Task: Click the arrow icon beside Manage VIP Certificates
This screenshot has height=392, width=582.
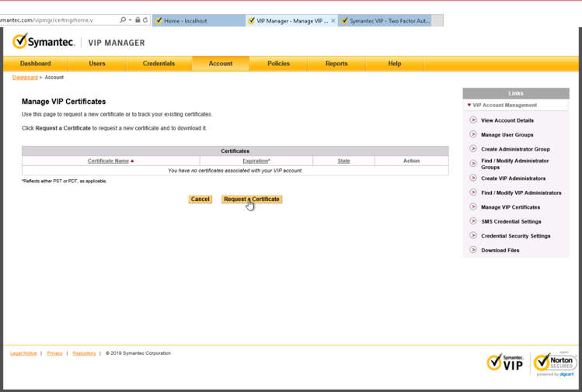Action: (473, 207)
